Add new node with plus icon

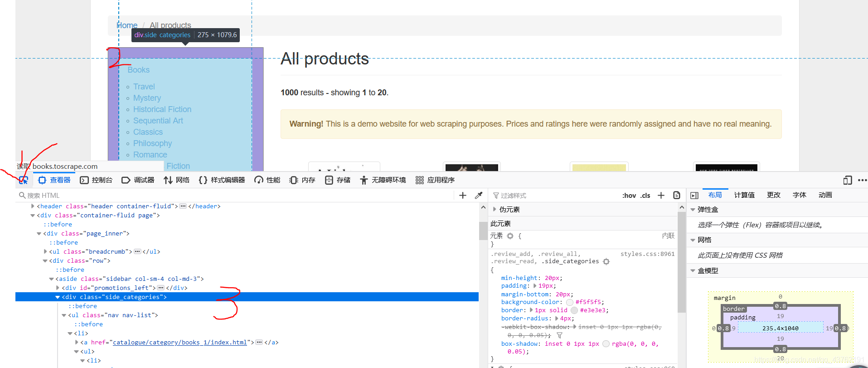pyautogui.click(x=463, y=196)
